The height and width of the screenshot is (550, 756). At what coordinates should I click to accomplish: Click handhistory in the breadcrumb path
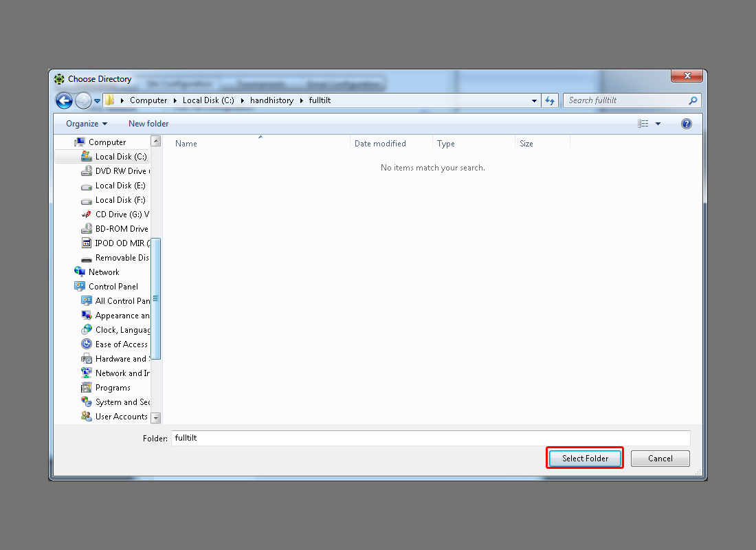point(271,100)
